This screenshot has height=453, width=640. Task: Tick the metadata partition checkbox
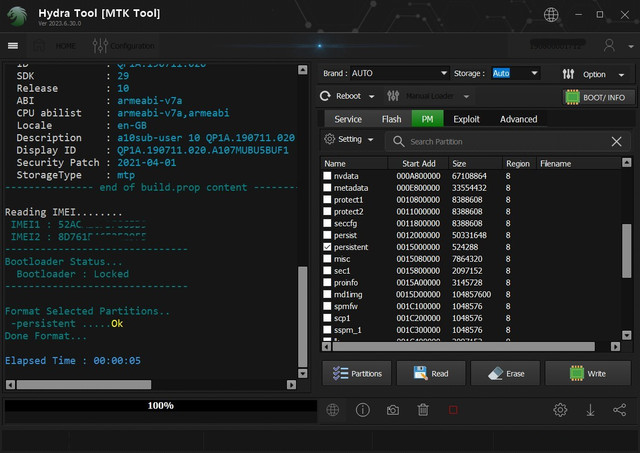click(327, 188)
